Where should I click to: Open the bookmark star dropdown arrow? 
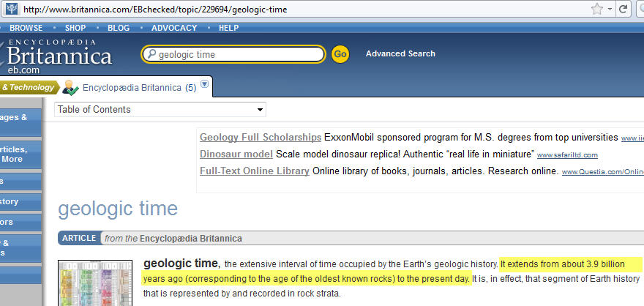[x=609, y=10]
